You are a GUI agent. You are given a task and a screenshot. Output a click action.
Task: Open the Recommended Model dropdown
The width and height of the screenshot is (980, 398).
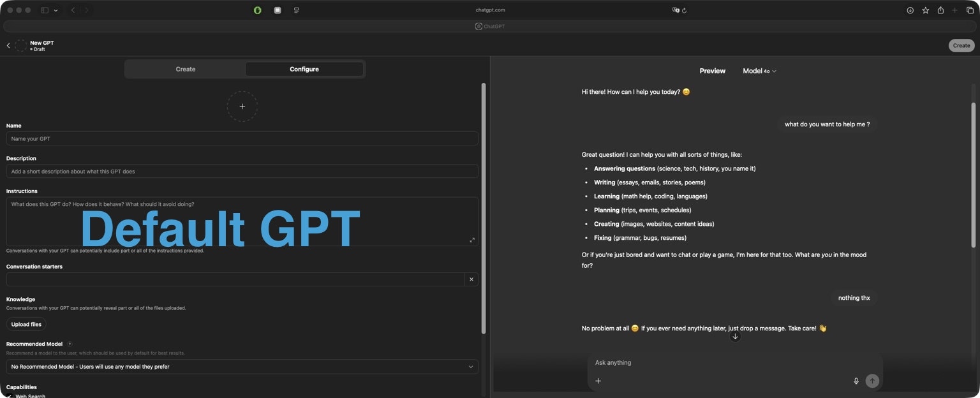pos(242,367)
